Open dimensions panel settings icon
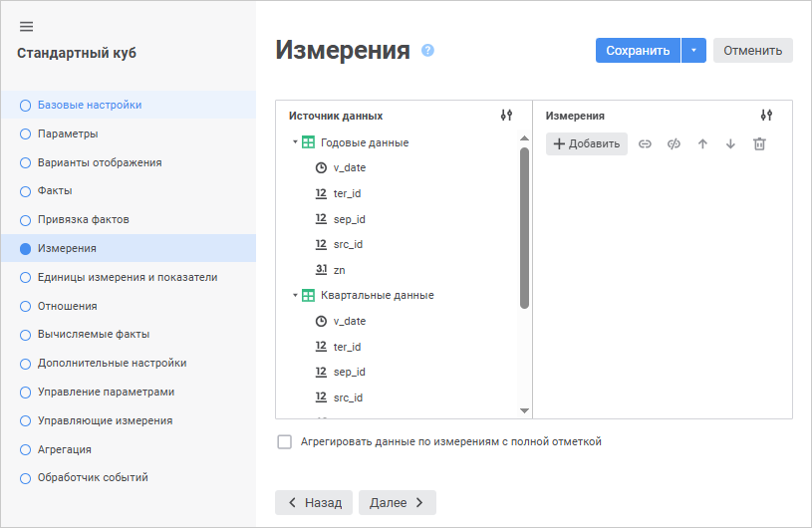The height and width of the screenshot is (528, 812). coord(766,116)
